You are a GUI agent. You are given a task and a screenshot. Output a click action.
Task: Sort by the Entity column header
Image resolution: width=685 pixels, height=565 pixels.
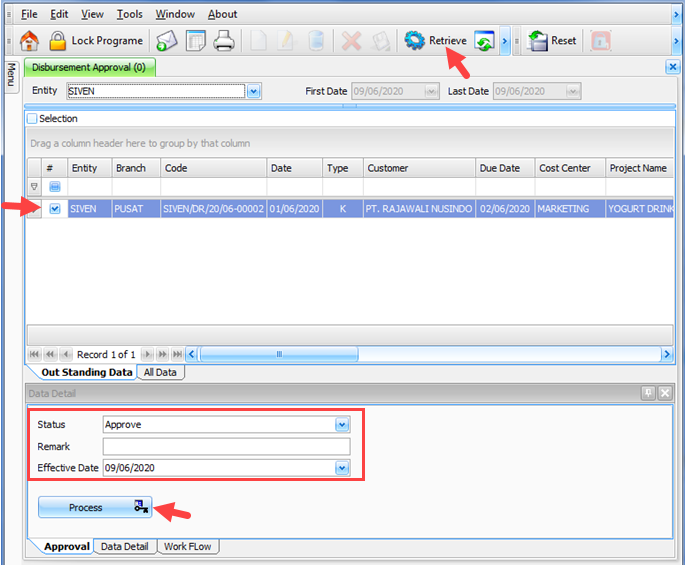89,168
